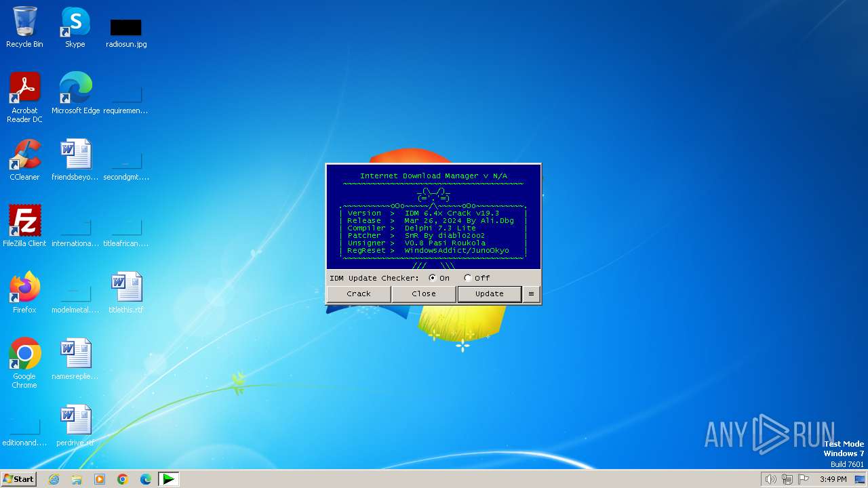The height and width of the screenshot is (488, 868).
Task: Select the secondgmt... desktop file
Action: pyautogui.click(x=125, y=165)
